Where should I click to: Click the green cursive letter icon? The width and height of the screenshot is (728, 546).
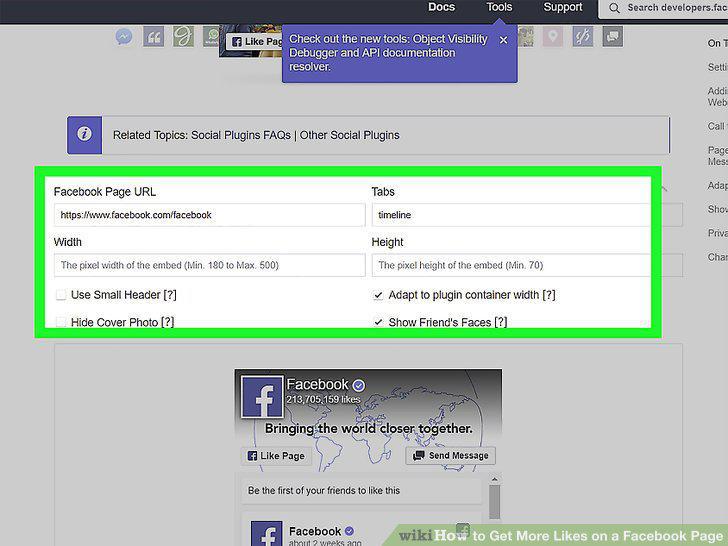183,37
